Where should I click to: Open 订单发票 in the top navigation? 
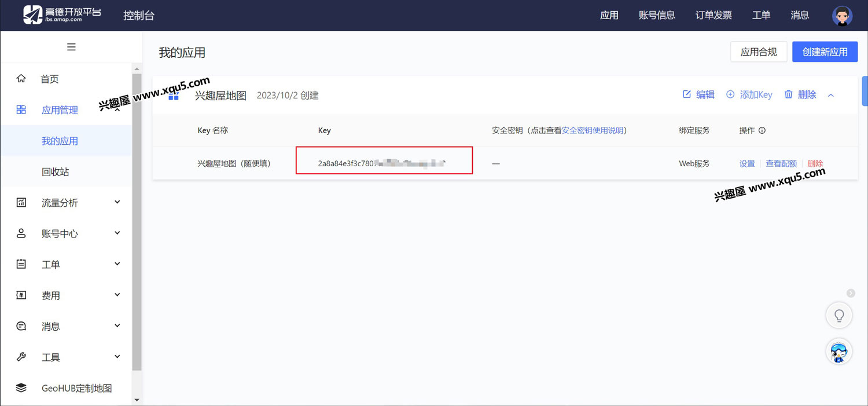pos(713,16)
